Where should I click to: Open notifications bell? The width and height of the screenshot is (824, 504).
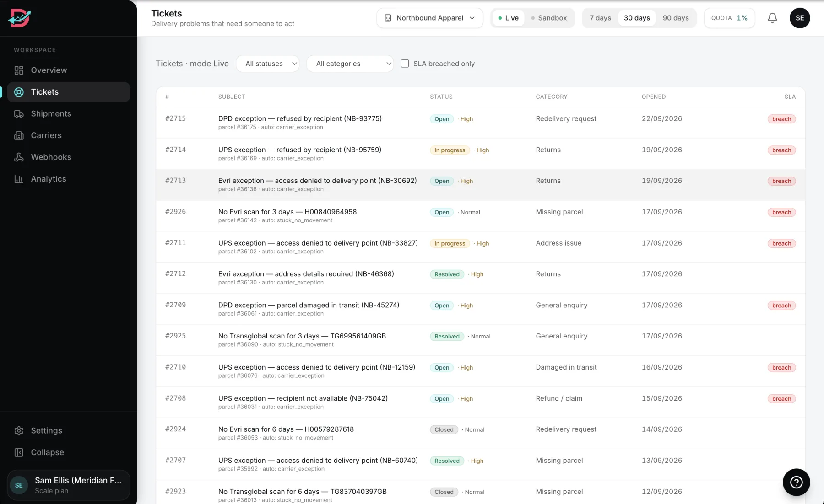click(772, 18)
